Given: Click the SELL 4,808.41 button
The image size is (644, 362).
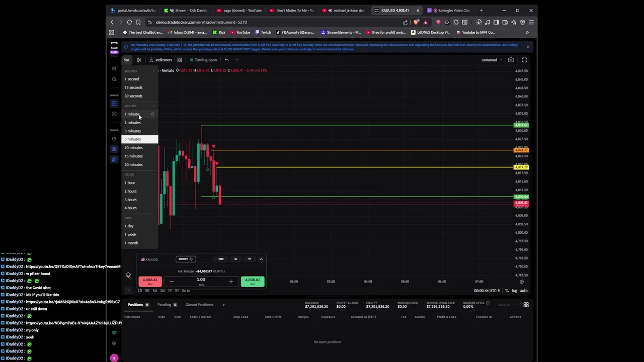Looking at the screenshot, I should click(150, 282).
